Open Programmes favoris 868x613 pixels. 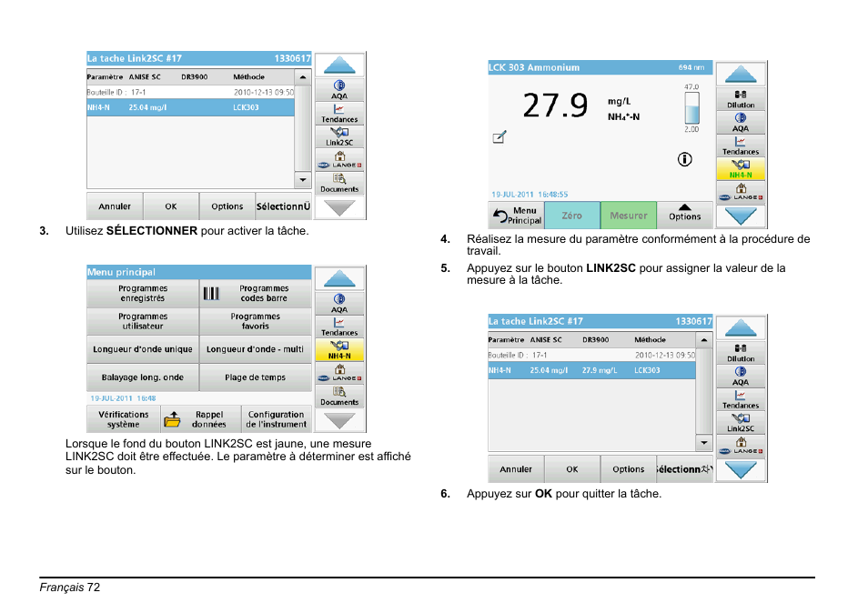(x=255, y=321)
